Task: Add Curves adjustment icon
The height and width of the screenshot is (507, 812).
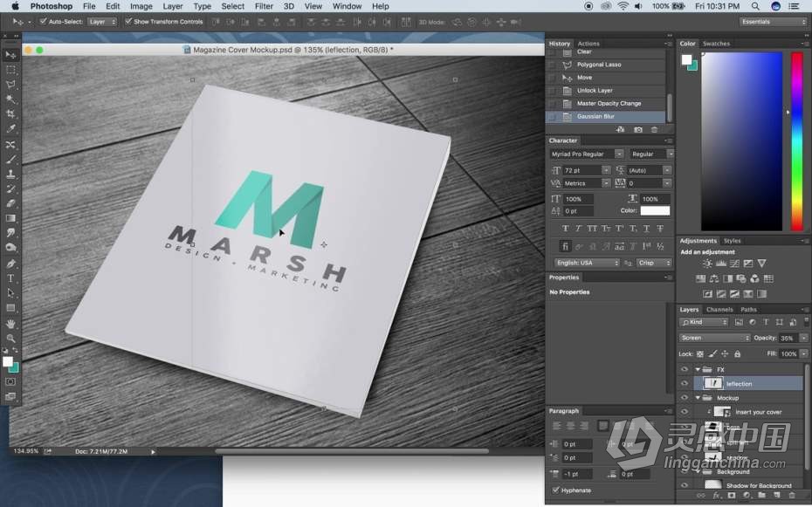Action: point(734,264)
